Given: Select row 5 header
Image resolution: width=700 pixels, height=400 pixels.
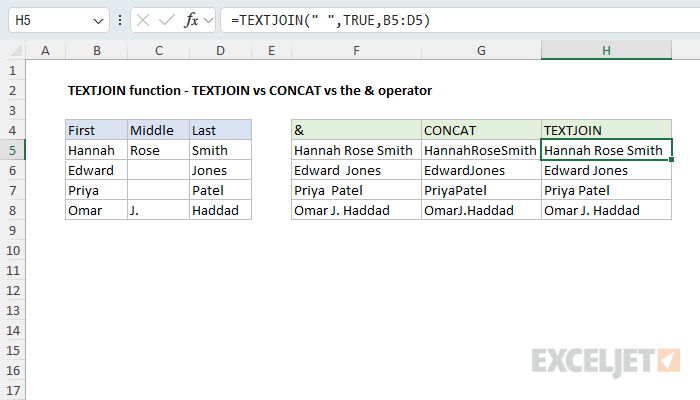Looking at the screenshot, I should coord(12,150).
